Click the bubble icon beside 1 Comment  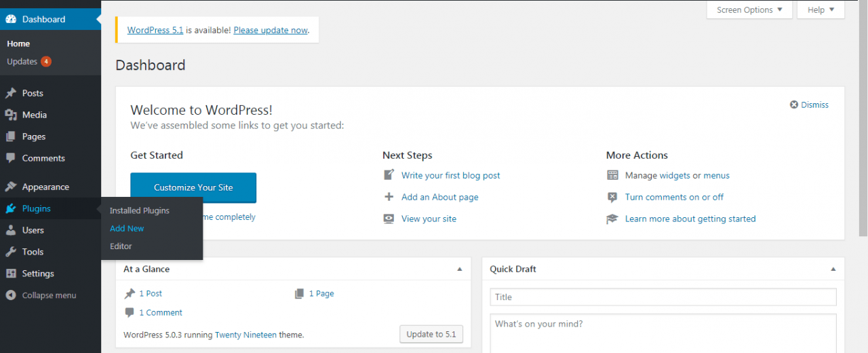point(130,313)
